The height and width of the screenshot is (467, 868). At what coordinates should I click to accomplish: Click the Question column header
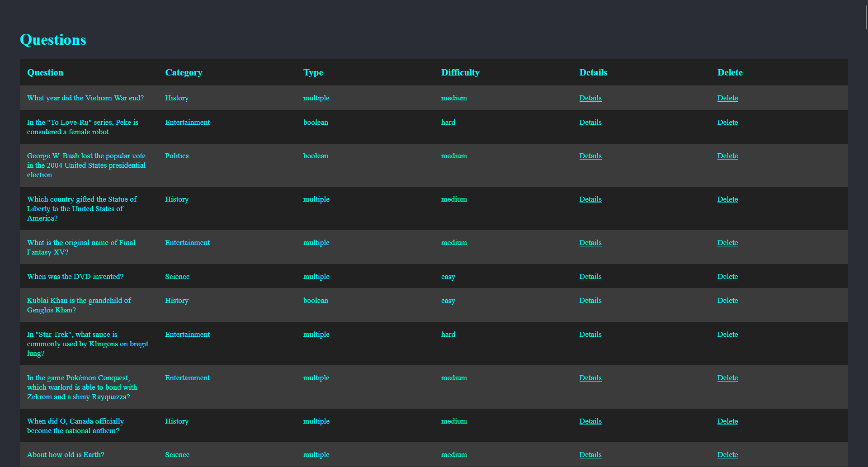[x=45, y=73]
